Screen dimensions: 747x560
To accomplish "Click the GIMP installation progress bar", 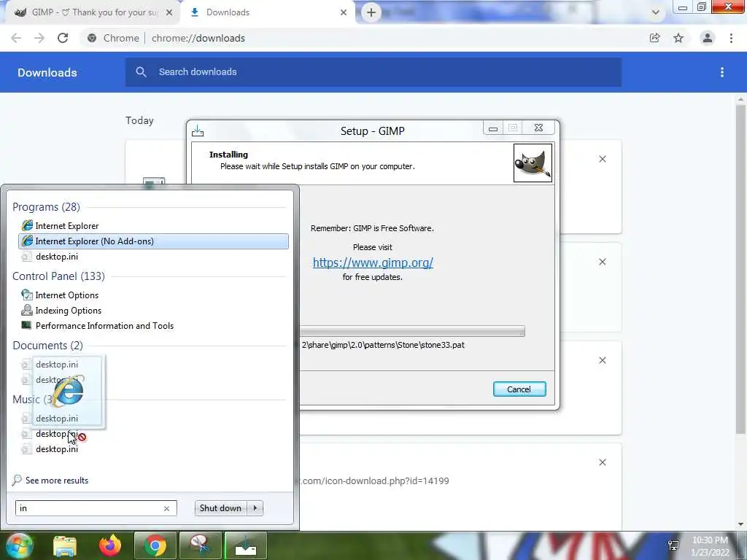I will 412,331.
